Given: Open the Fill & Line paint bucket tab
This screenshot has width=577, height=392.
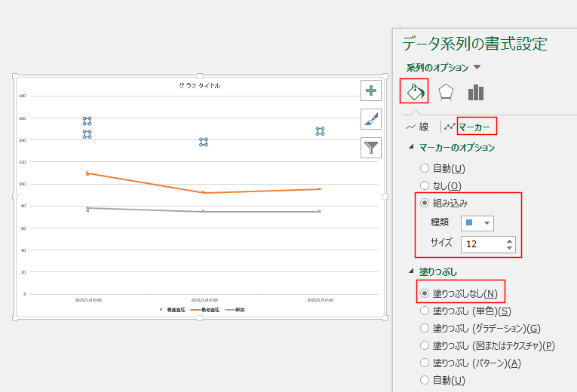Looking at the screenshot, I should tap(414, 92).
